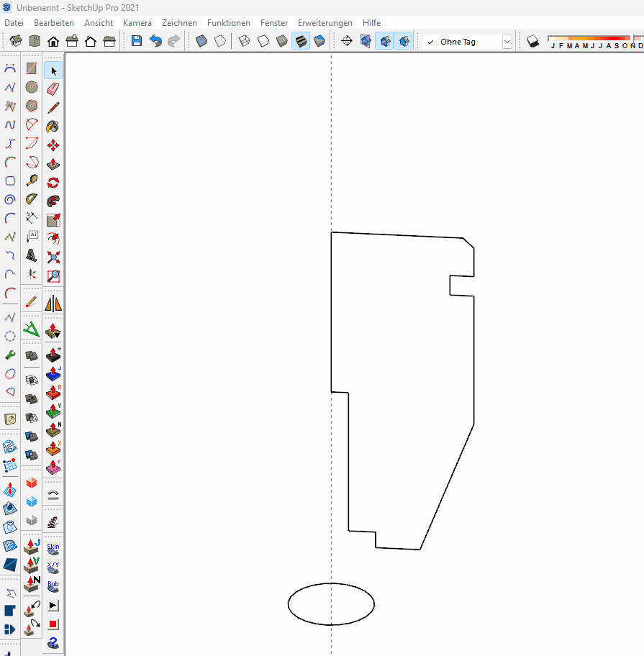Activate the Paint Bucket tool

(53, 126)
